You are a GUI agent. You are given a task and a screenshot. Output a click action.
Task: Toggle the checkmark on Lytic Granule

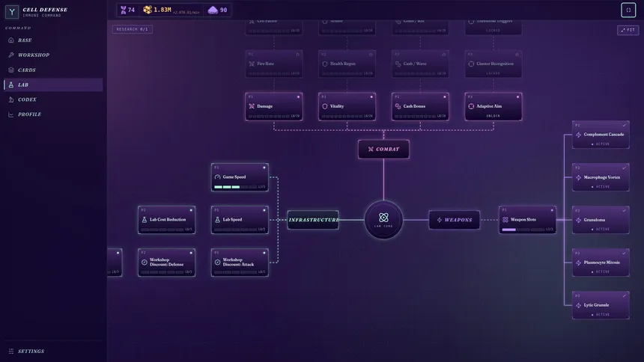[625, 296]
